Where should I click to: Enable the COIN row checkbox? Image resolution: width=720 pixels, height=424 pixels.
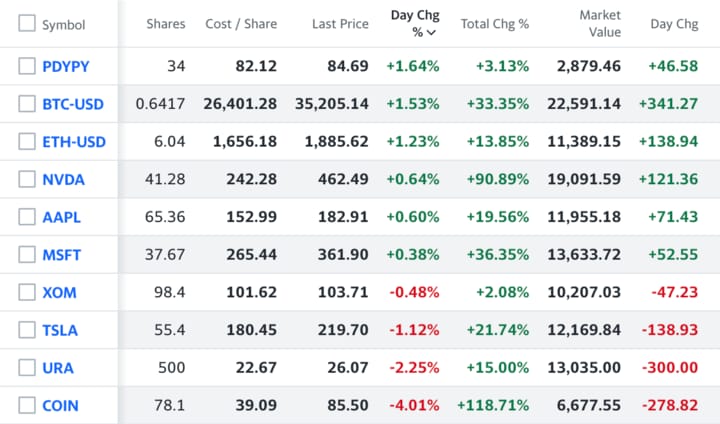click(x=27, y=405)
